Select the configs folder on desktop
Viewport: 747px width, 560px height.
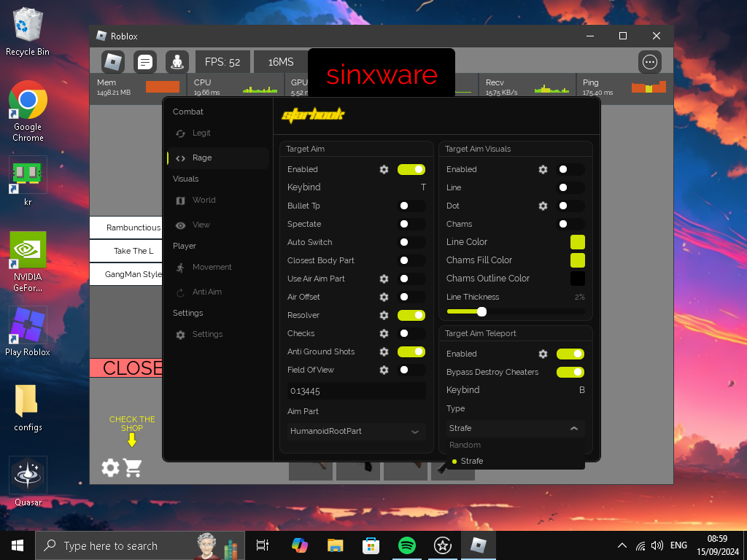click(28, 408)
